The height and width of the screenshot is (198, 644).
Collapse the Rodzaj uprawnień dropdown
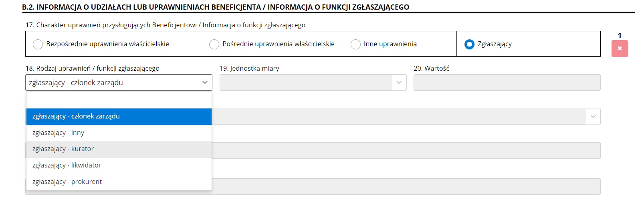coord(119,83)
